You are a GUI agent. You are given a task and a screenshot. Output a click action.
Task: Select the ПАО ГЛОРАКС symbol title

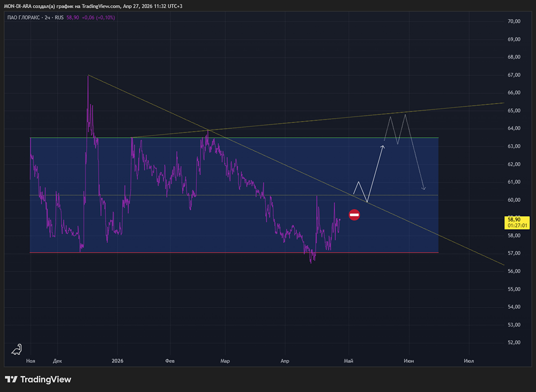pyautogui.click(x=23, y=18)
